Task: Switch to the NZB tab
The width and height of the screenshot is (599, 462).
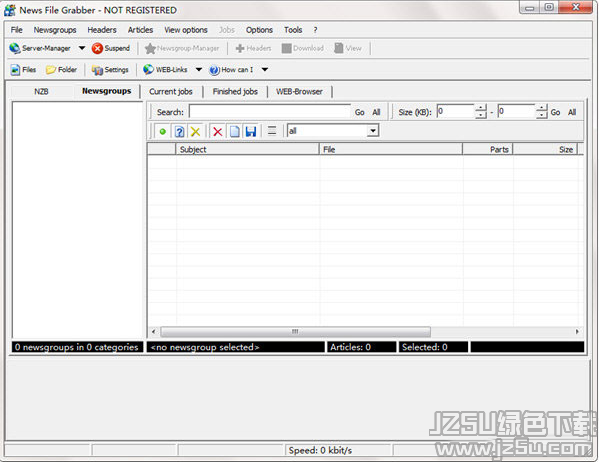Action: pos(41,92)
